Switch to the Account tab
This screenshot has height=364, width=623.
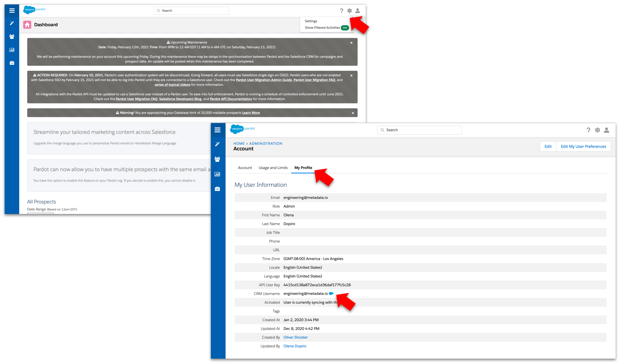click(x=245, y=168)
